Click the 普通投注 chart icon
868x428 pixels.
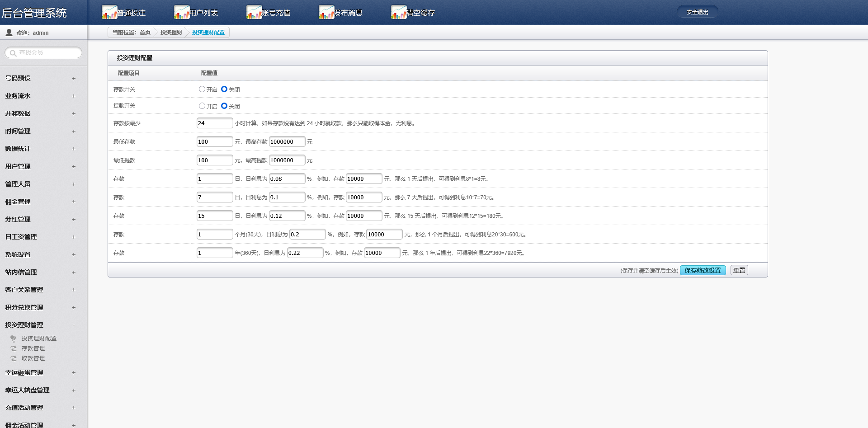pyautogui.click(x=109, y=12)
